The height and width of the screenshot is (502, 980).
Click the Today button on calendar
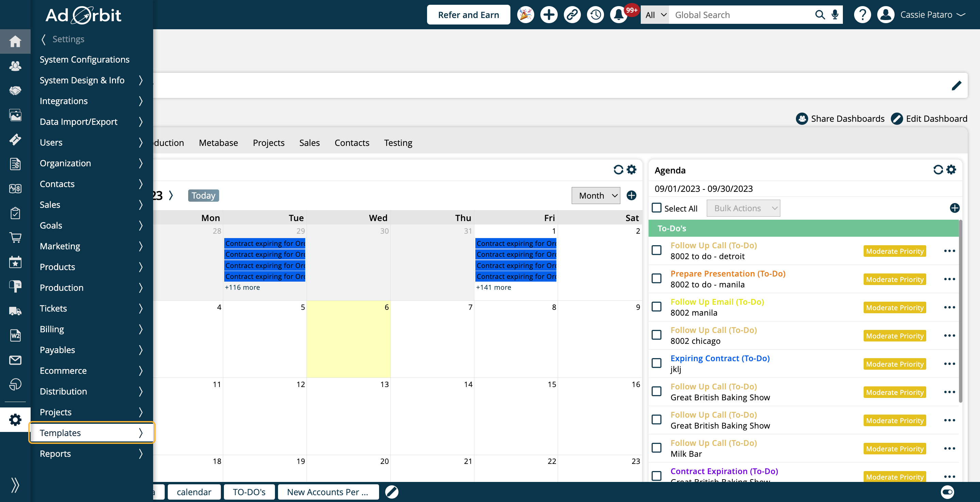point(203,196)
